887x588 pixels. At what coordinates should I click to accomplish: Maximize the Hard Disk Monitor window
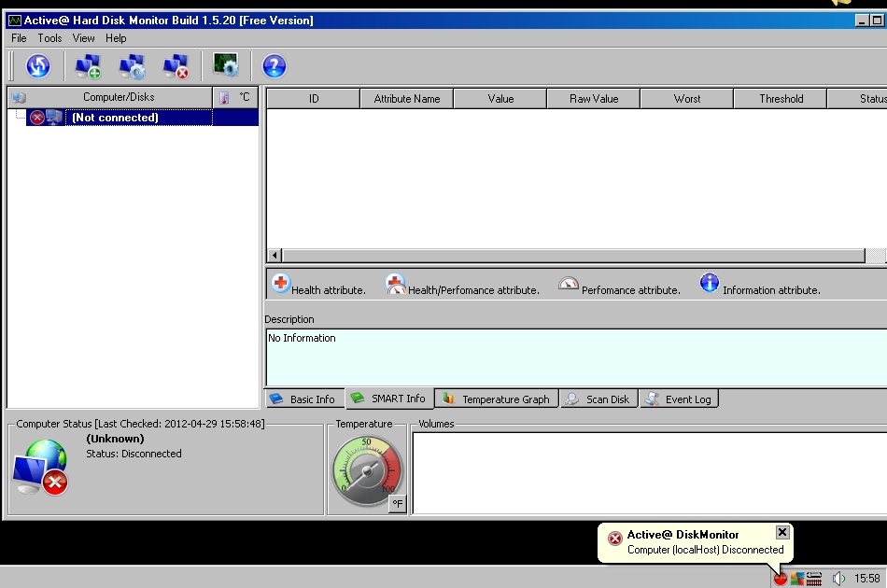[x=876, y=21]
